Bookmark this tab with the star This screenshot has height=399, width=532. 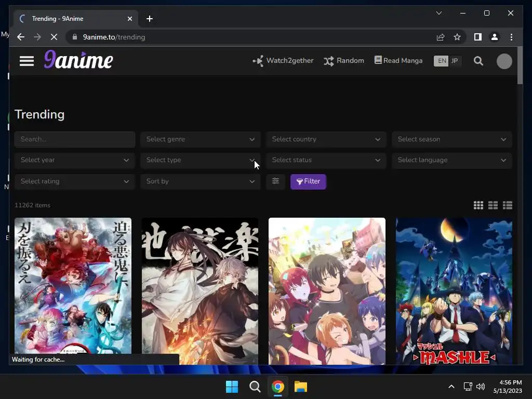click(457, 37)
